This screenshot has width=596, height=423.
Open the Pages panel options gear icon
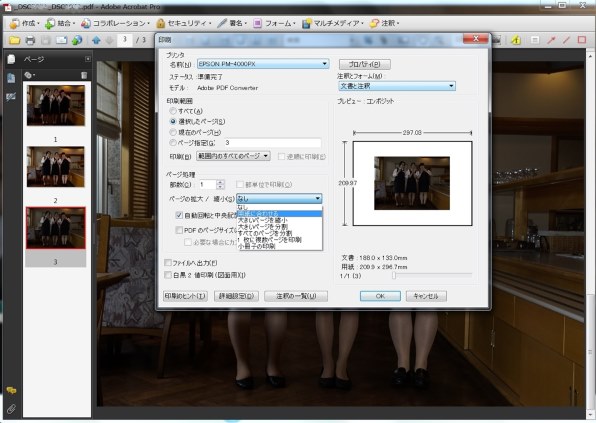point(29,75)
